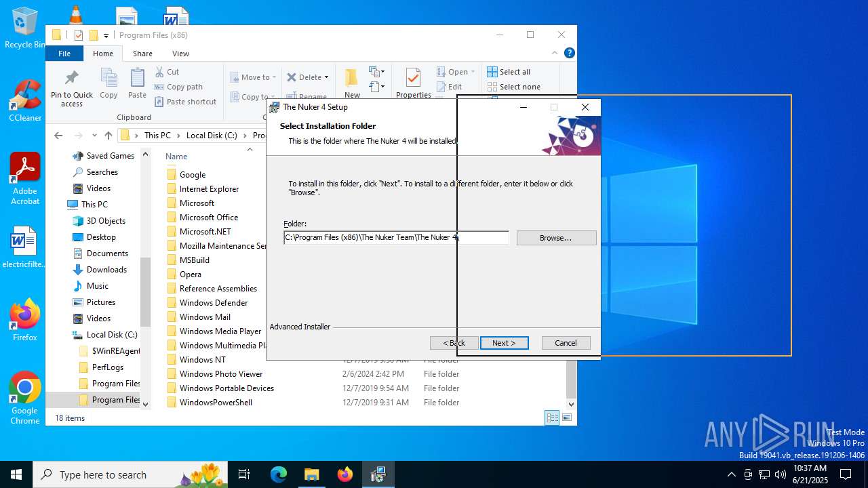Click the navigation pane scrollbar thumb
Screen dimensions: 868x488
click(145, 293)
